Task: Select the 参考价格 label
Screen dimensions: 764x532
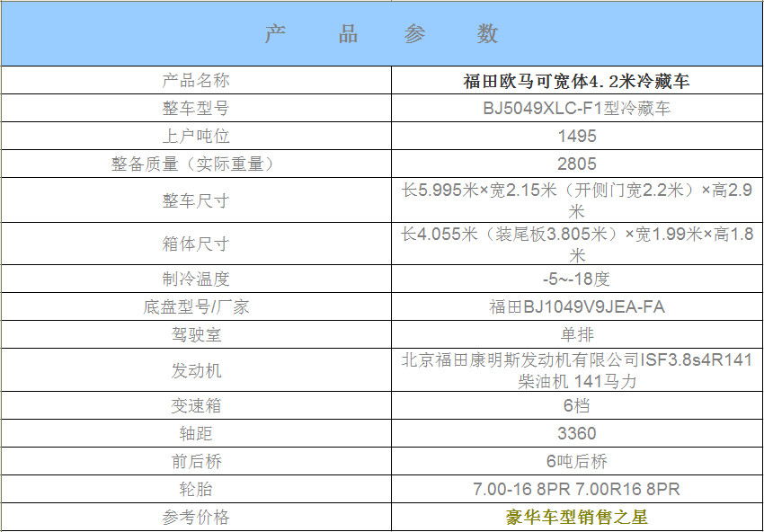Action: (x=196, y=518)
